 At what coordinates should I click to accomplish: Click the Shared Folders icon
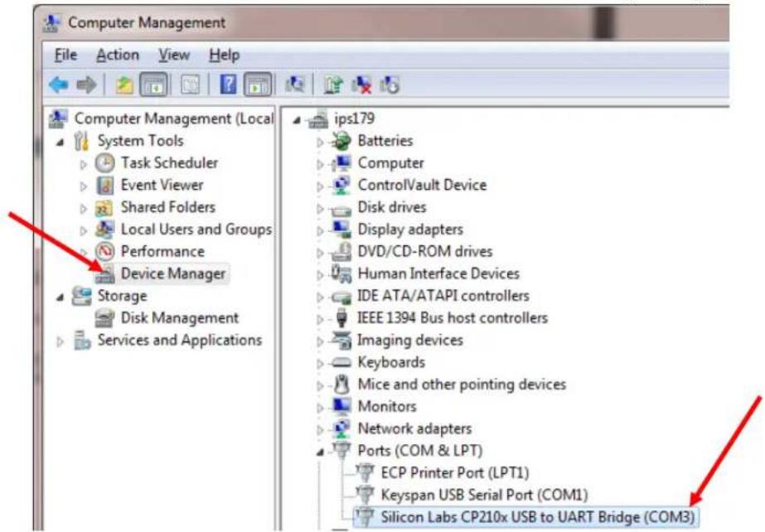104,208
